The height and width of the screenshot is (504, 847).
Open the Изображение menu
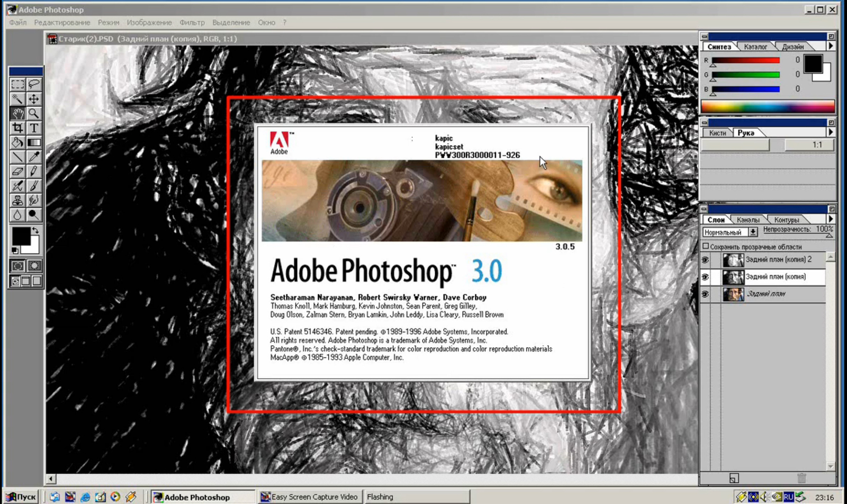tap(149, 23)
